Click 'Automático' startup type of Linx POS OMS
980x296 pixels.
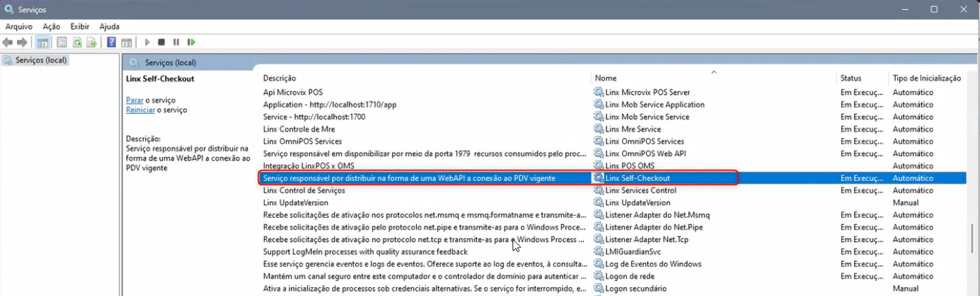click(x=913, y=166)
